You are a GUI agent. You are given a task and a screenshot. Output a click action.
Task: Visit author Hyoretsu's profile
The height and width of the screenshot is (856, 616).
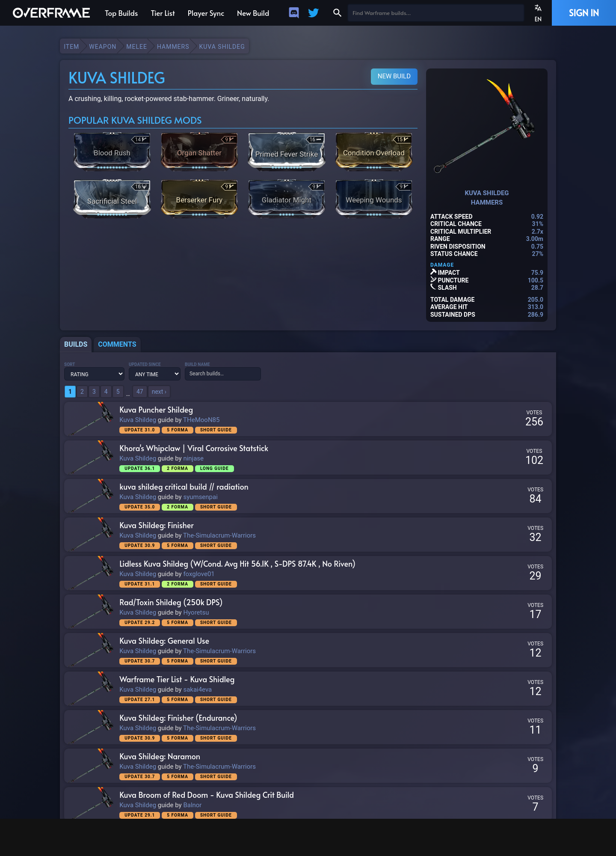click(196, 612)
